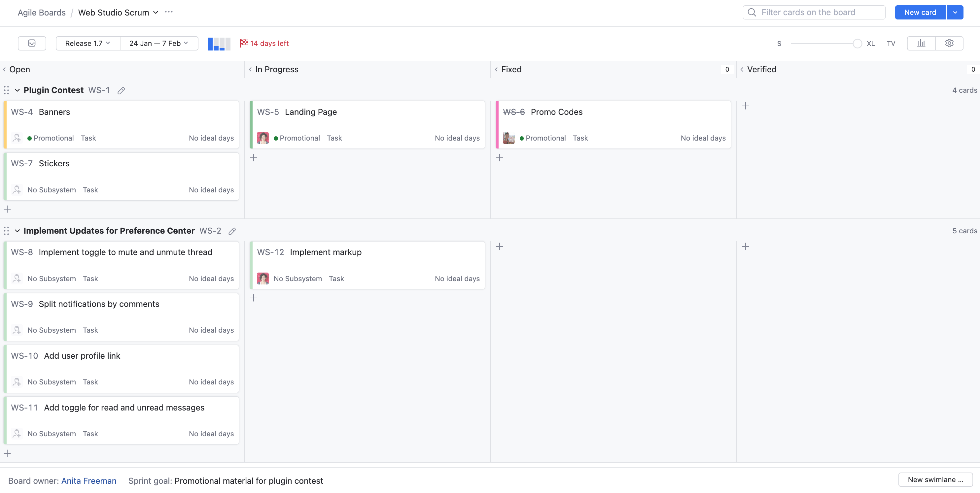Click the New swimlane button
The height and width of the screenshot is (493, 980).
(935, 480)
